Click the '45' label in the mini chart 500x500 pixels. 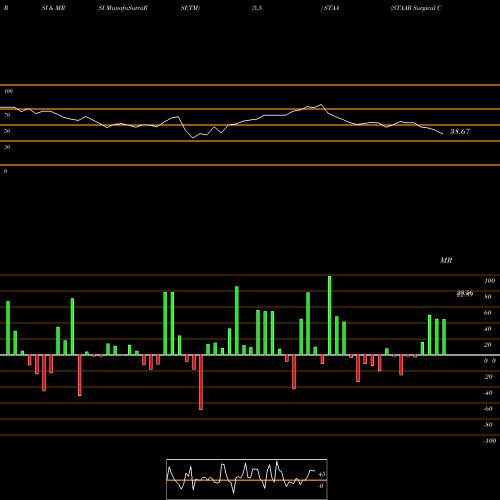[x=322, y=474]
